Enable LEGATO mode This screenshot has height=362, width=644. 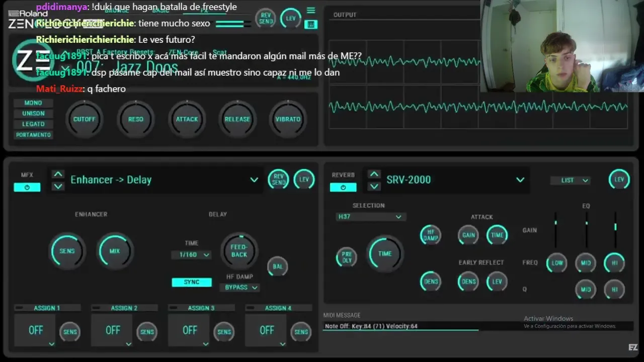[33, 124]
